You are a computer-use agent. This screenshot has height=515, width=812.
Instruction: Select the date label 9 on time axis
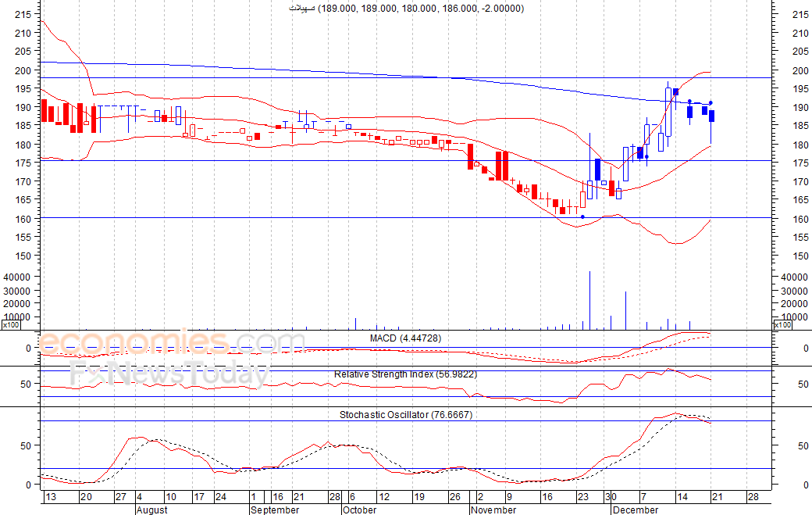tap(509, 497)
